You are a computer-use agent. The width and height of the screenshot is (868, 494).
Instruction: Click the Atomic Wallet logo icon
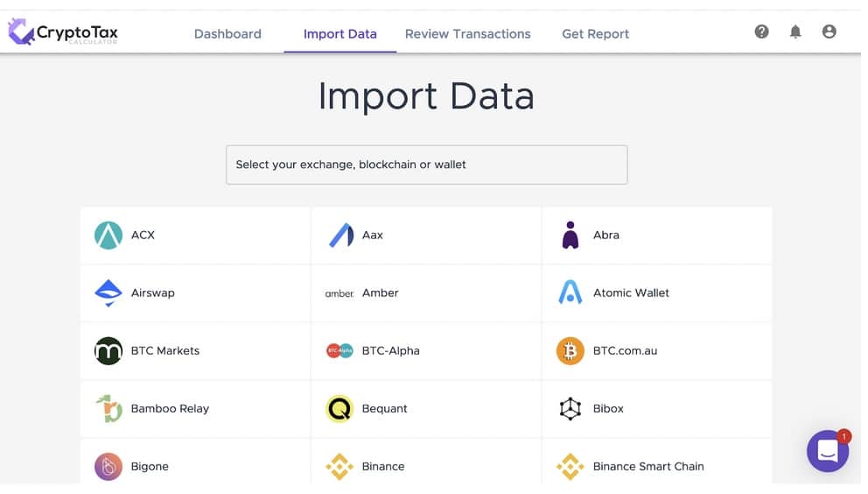570,293
